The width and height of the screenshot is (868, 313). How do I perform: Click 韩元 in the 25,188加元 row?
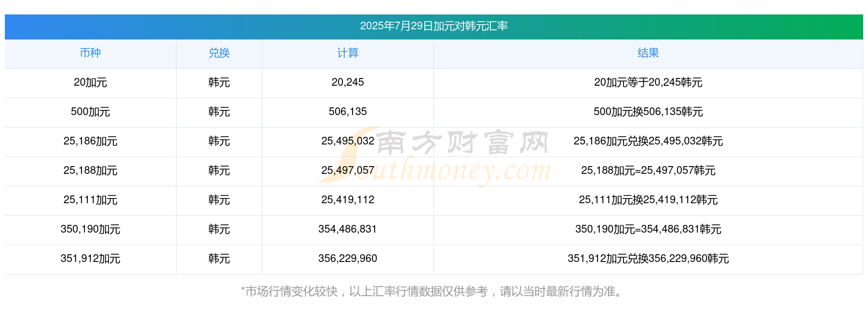tap(219, 170)
